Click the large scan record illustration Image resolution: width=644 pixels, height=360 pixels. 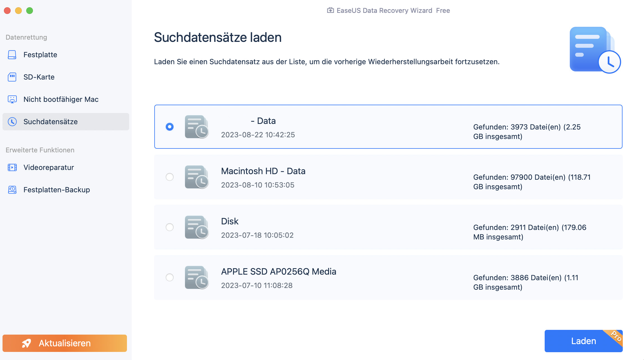[x=595, y=50]
